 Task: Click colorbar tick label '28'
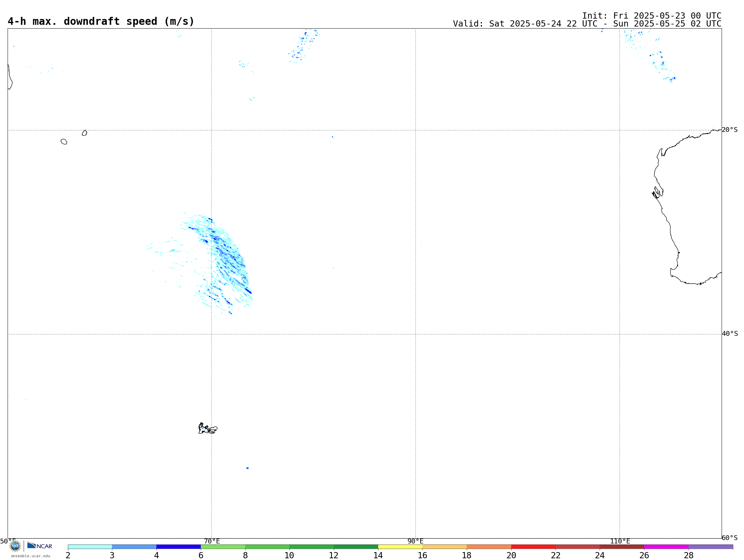(x=689, y=556)
